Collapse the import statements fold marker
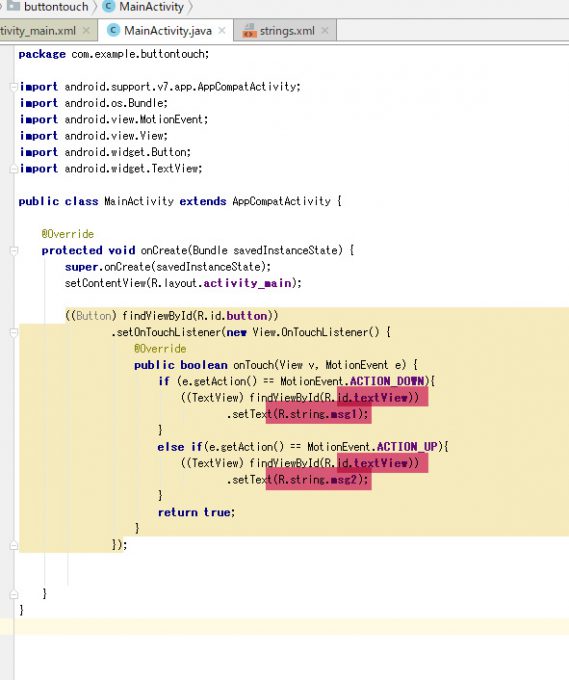 tap(13, 87)
